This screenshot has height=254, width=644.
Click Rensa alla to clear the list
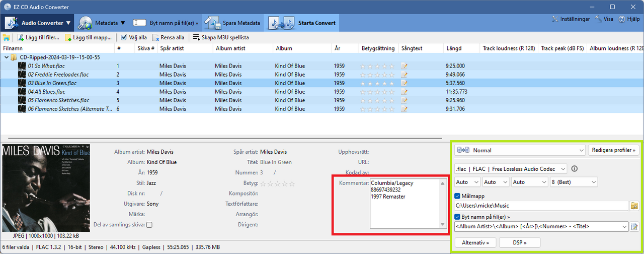[169, 37]
